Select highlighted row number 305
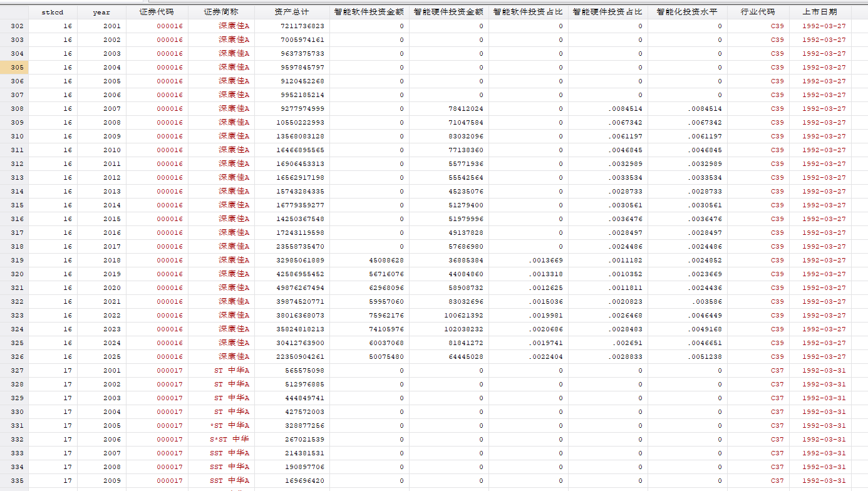The height and width of the screenshot is (491, 868). click(x=14, y=67)
